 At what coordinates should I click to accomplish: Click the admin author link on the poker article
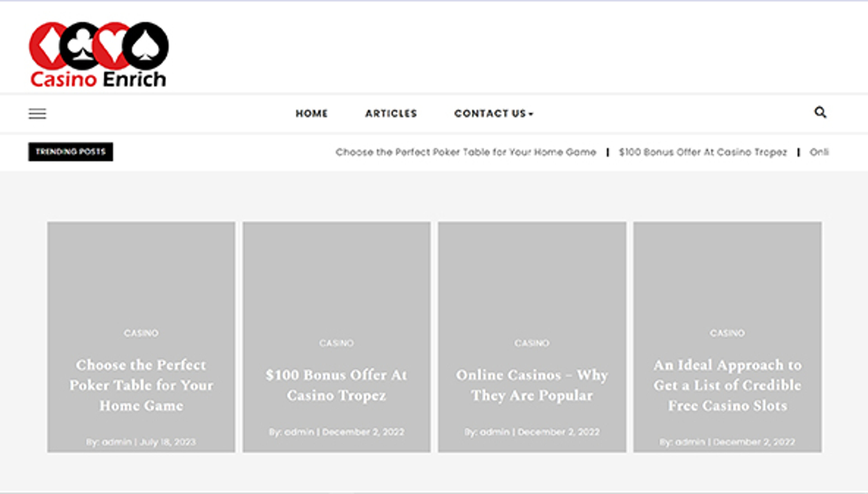[x=116, y=442]
